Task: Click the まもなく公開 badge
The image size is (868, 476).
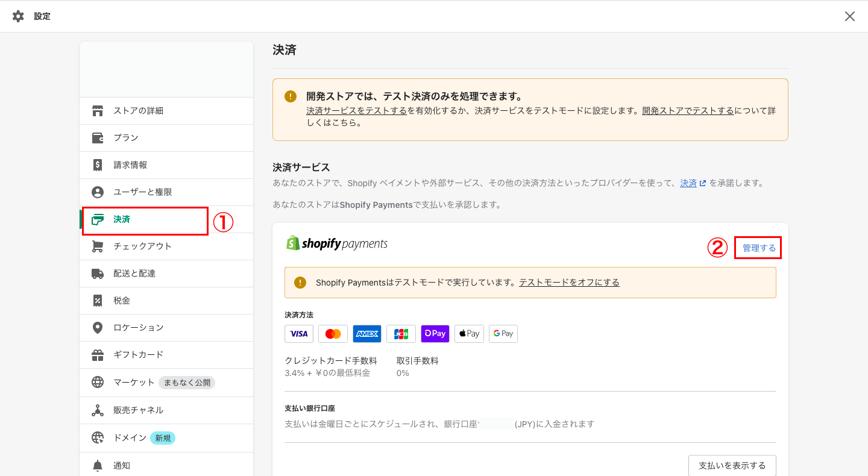Action: (187, 383)
